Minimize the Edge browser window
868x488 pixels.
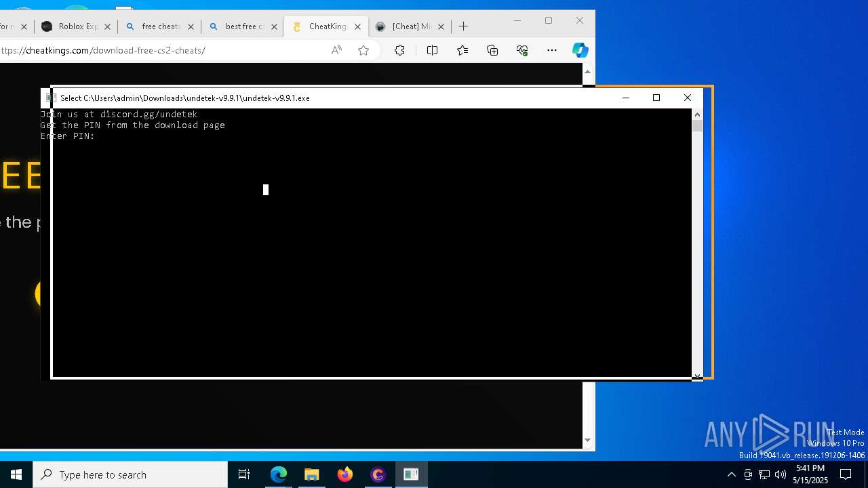coord(517,20)
